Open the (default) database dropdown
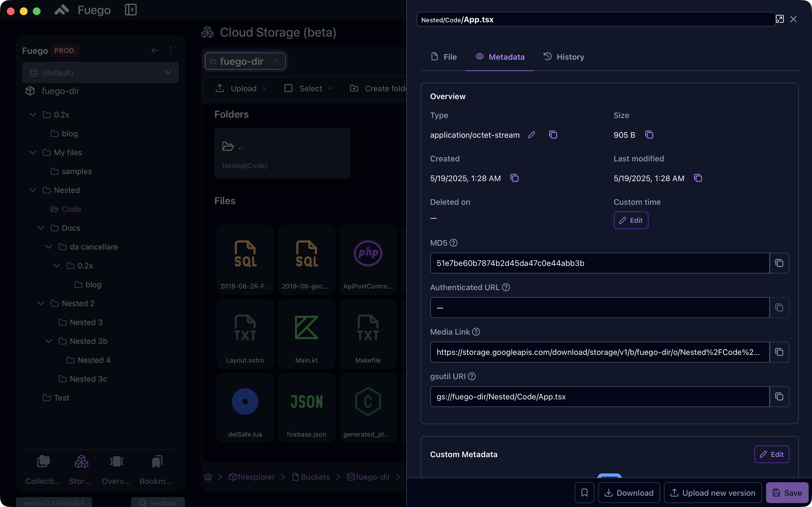This screenshot has width=812, height=507. [100, 72]
